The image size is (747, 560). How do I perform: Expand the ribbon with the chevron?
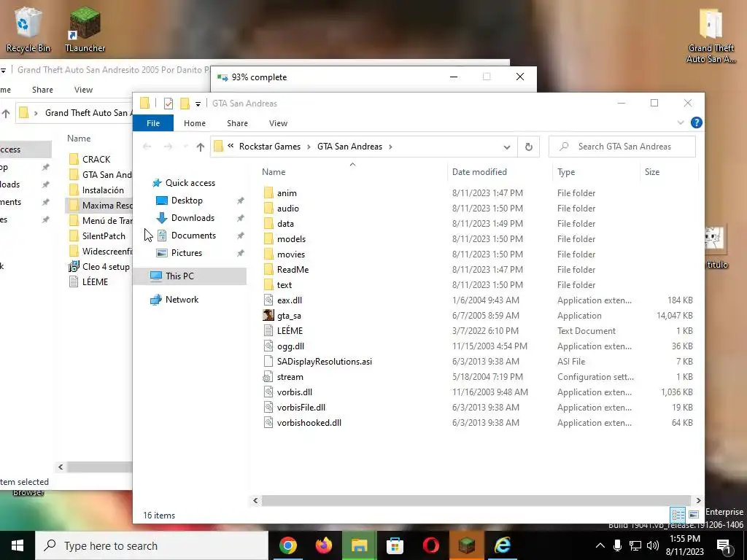(681, 122)
